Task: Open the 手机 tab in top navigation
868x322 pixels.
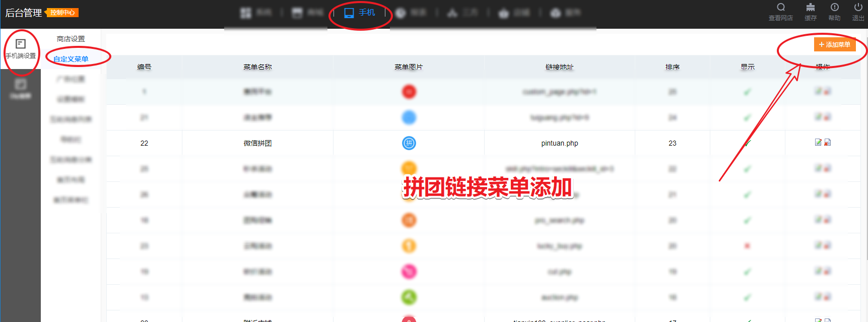Action: click(360, 13)
